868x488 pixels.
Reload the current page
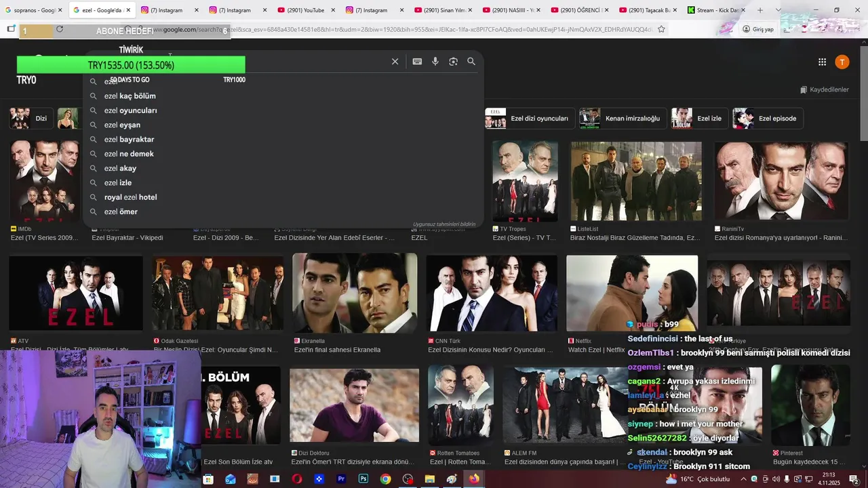click(x=60, y=29)
